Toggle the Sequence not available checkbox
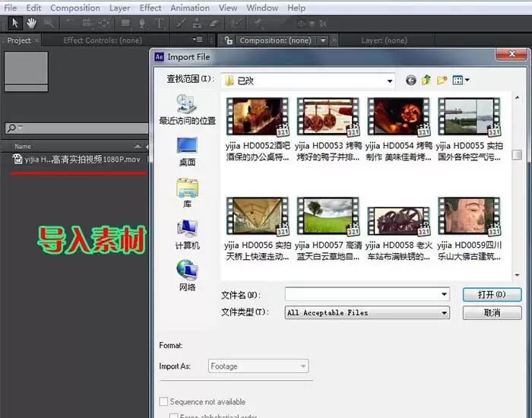Viewport: 532px width, 418px height. (163, 402)
